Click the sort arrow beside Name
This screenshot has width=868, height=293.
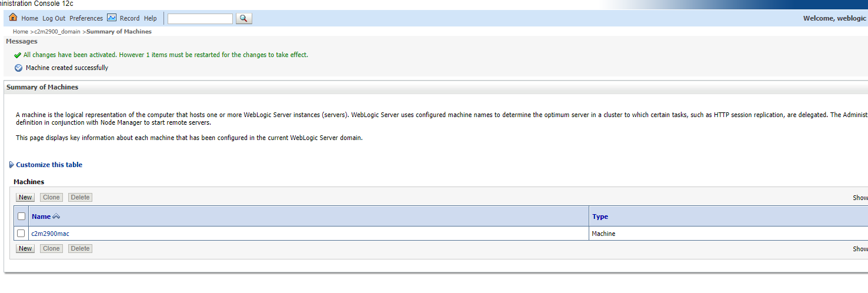(x=56, y=217)
